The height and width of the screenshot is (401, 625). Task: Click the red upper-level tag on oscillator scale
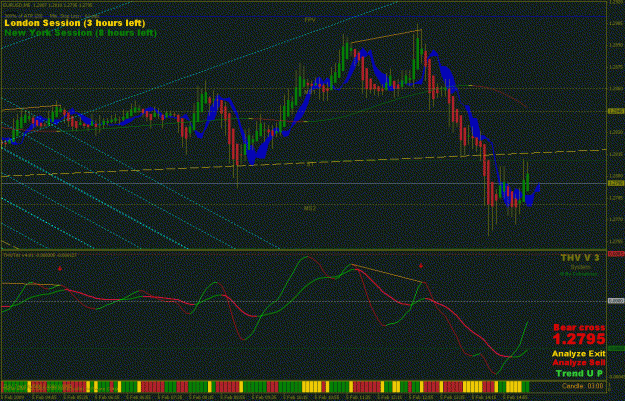click(x=616, y=254)
